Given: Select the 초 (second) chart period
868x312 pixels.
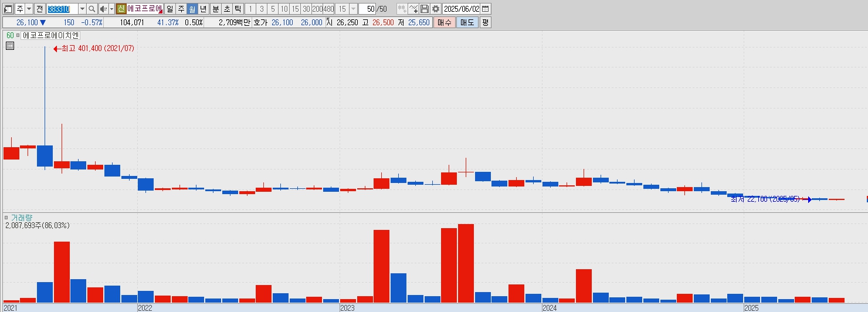Looking at the screenshot, I should click(226, 9).
